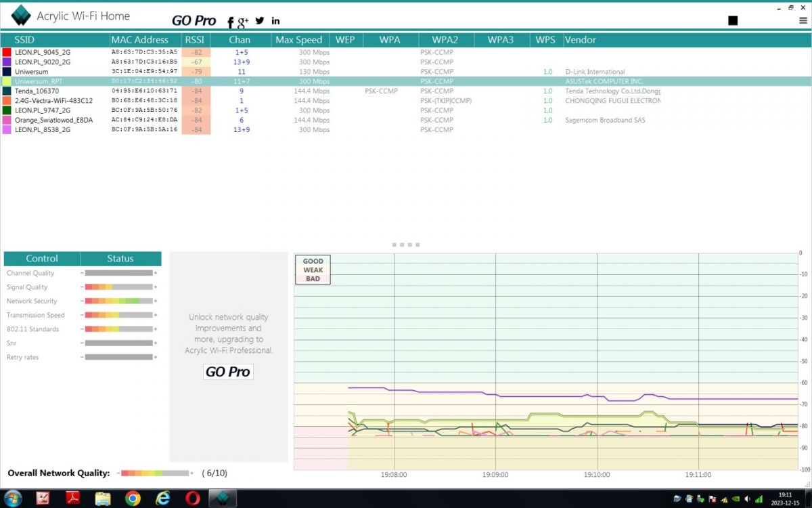Open the network signal tray icon
Image resolution: width=812 pixels, height=508 pixels.
760,499
